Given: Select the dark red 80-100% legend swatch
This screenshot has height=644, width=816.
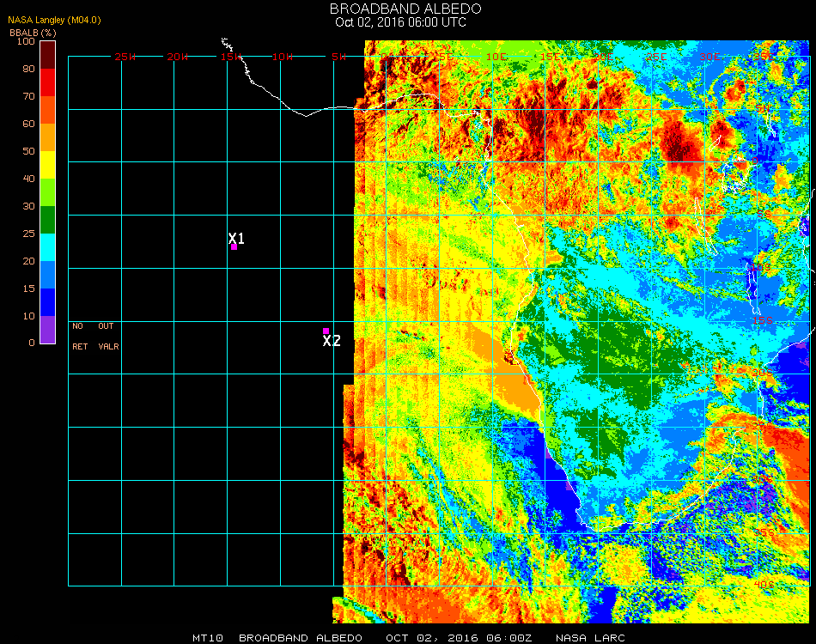Looking at the screenshot, I should pyautogui.click(x=48, y=55).
